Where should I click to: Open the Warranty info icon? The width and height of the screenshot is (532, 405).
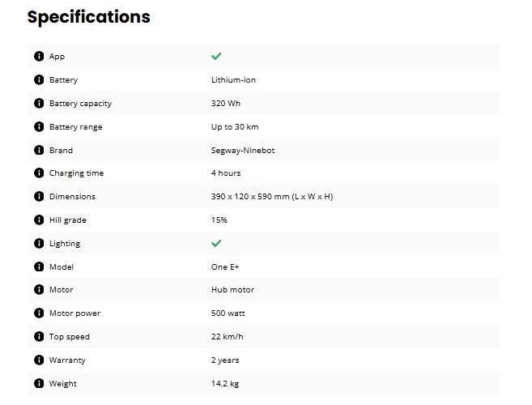pos(39,360)
